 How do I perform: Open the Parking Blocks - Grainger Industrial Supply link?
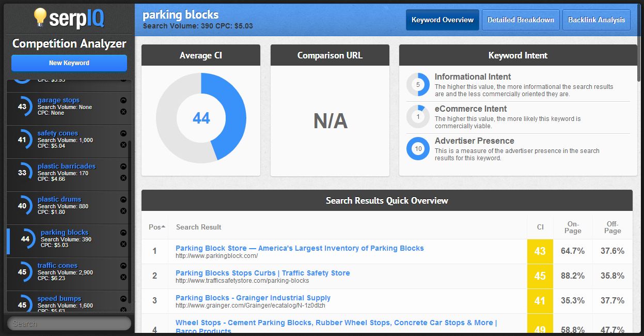tap(253, 298)
